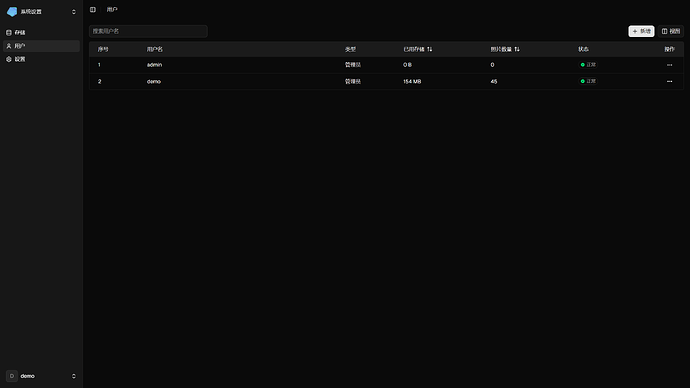This screenshot has width=690, height=388.
Task: Click the 用户 breadcrumb title
Action: (112, 9)
